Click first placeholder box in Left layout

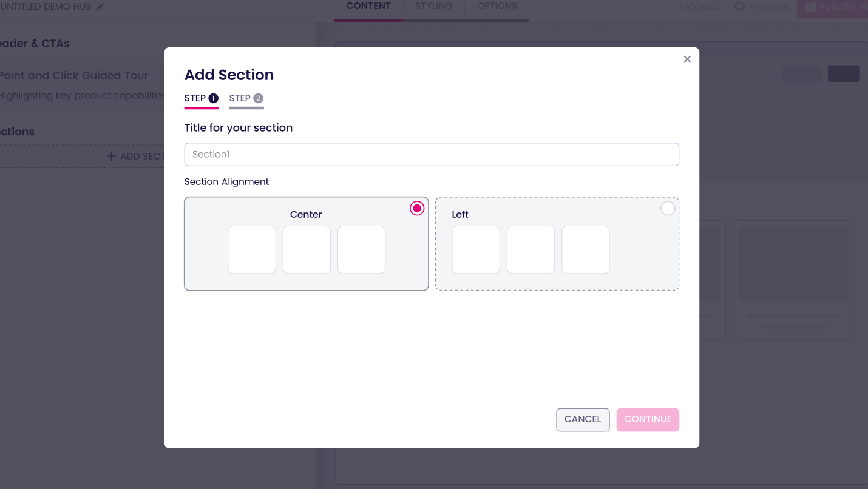pos(476,250)
